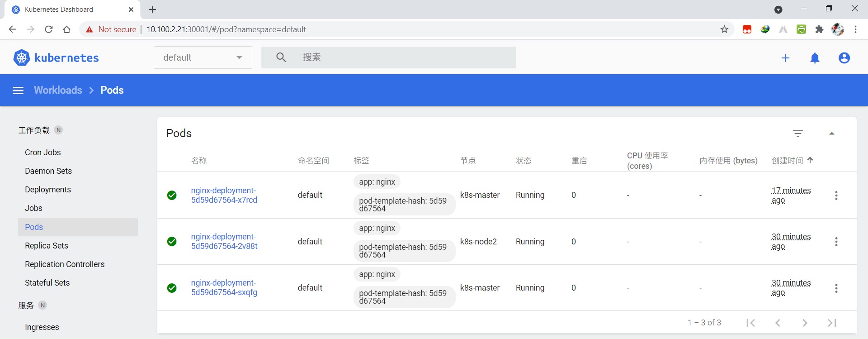Click Kubernetes Dashboard browser tab
868x339 pixels.
click(x=72, y=10)
